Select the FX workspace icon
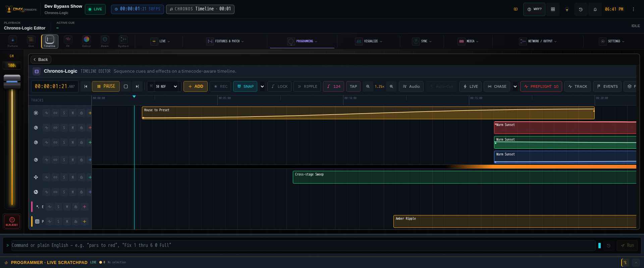The image size is (644, 268). tap(68, 42)
